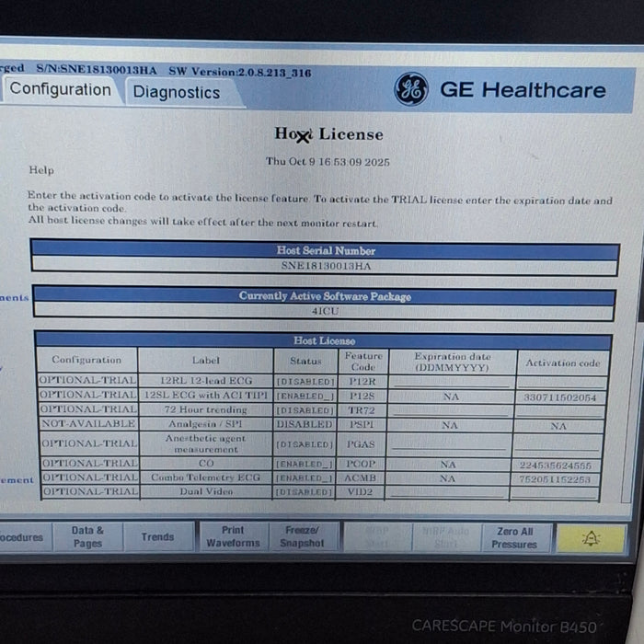Click [DISABLED] status of 12RL 12-lead ECG
Screen dimensions: 644x644
pos(305,382)
